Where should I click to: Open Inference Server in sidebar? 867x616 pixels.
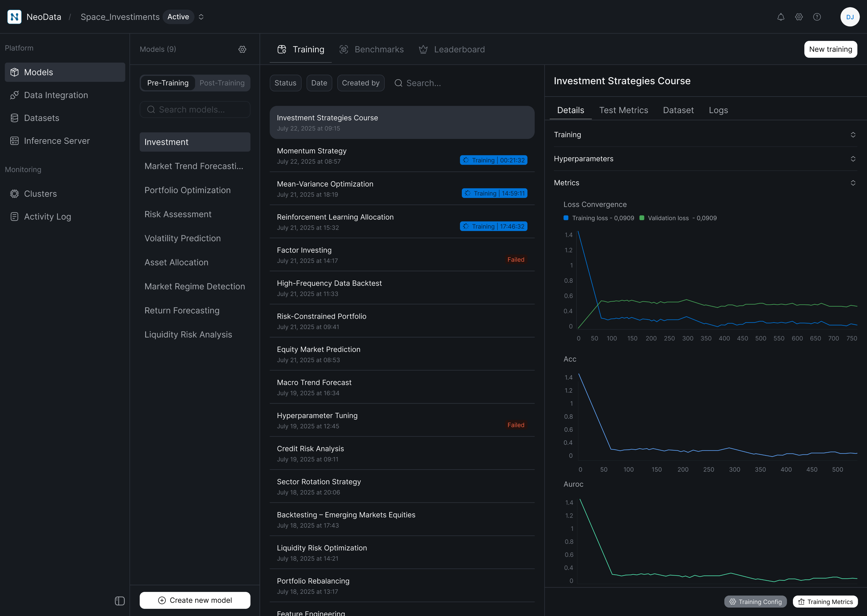(57, 141)
